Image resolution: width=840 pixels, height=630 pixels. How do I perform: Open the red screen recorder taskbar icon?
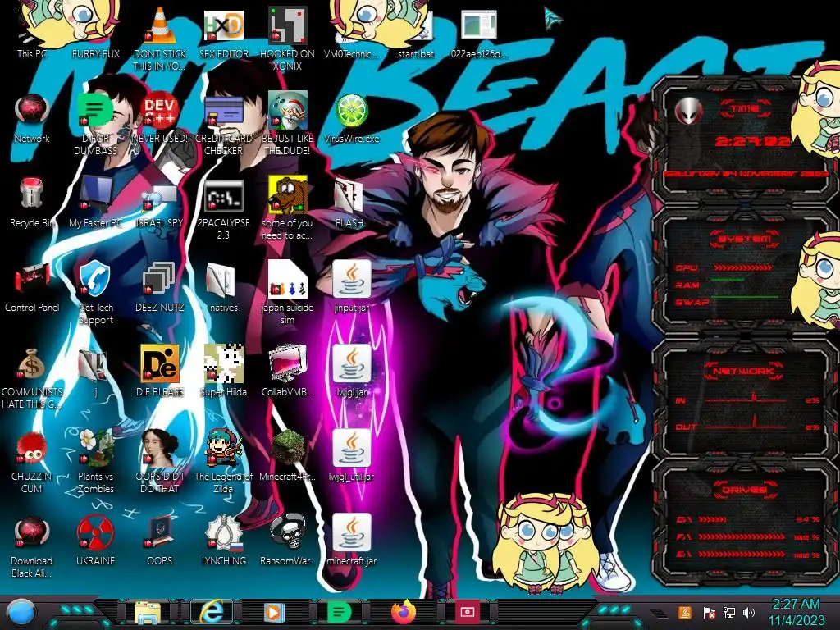(x=468, y=612)
